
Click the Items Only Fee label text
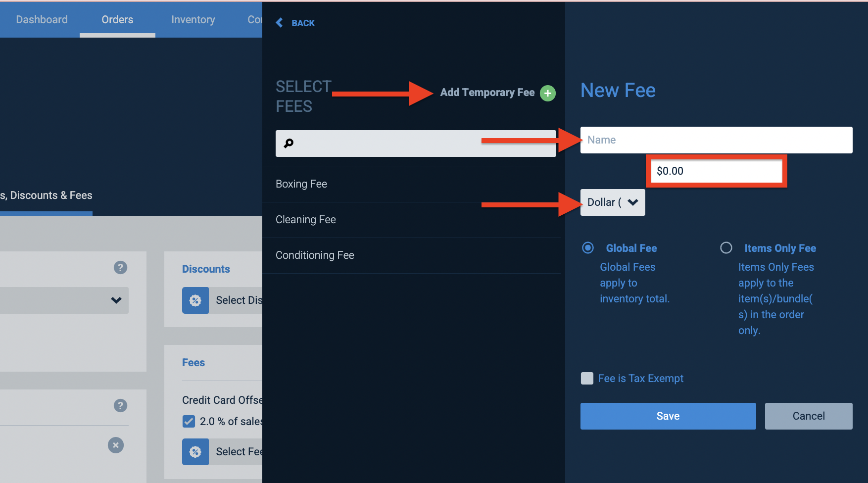point(780,248)
